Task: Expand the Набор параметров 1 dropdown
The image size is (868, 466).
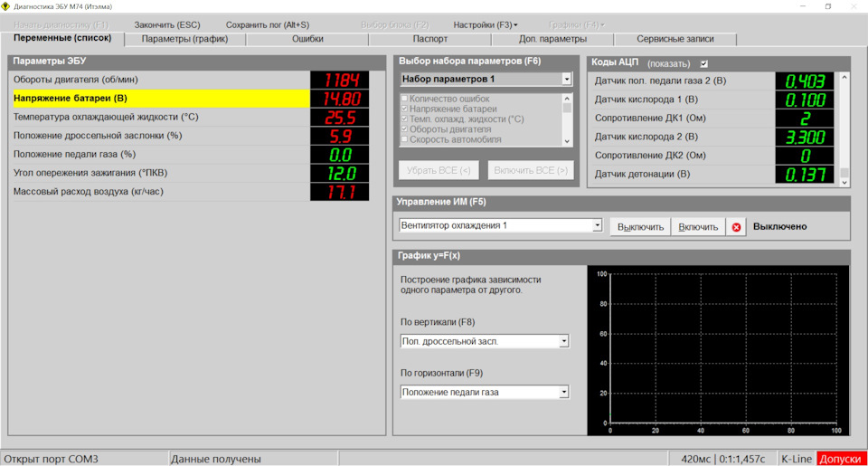Action: [x=567, y=80]
